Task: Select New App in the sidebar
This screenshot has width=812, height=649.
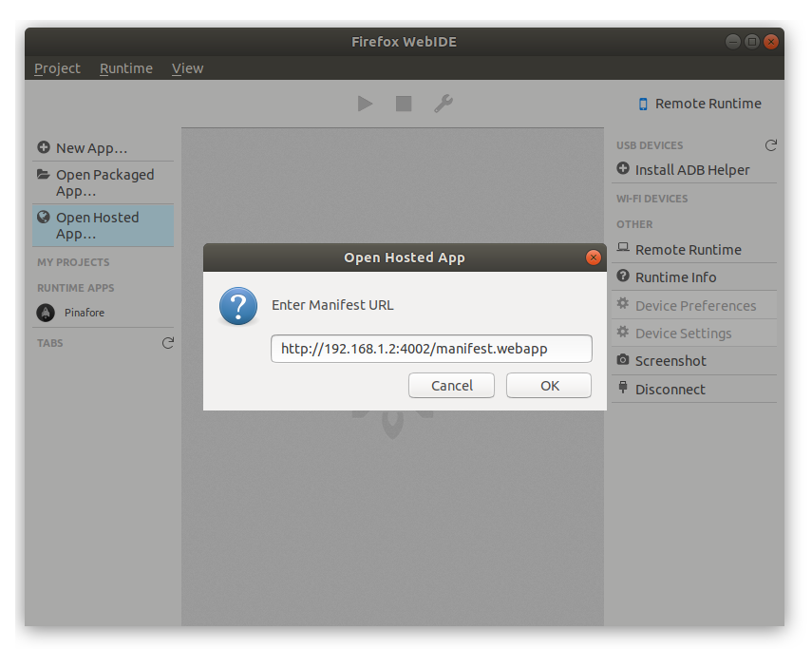Action: (91, 148)
